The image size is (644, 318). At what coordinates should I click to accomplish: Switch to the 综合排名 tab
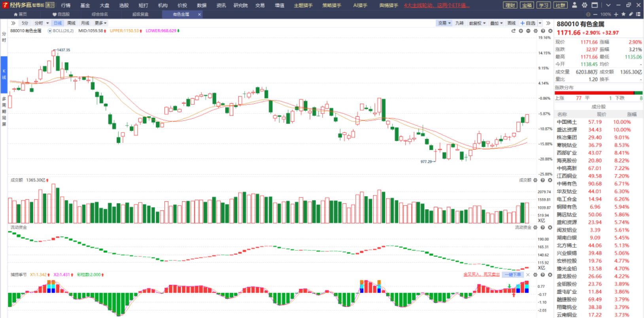click(100, 14)
